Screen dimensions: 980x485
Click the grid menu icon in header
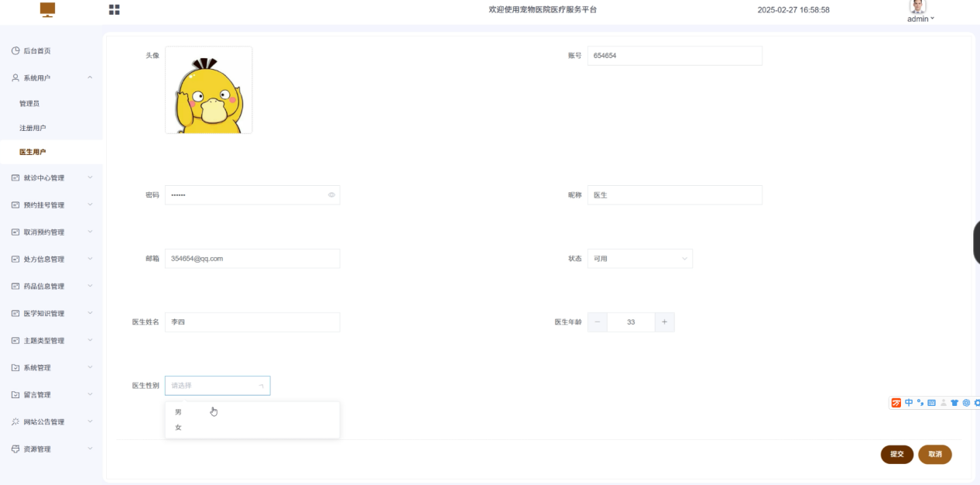(x=114, y=9)
